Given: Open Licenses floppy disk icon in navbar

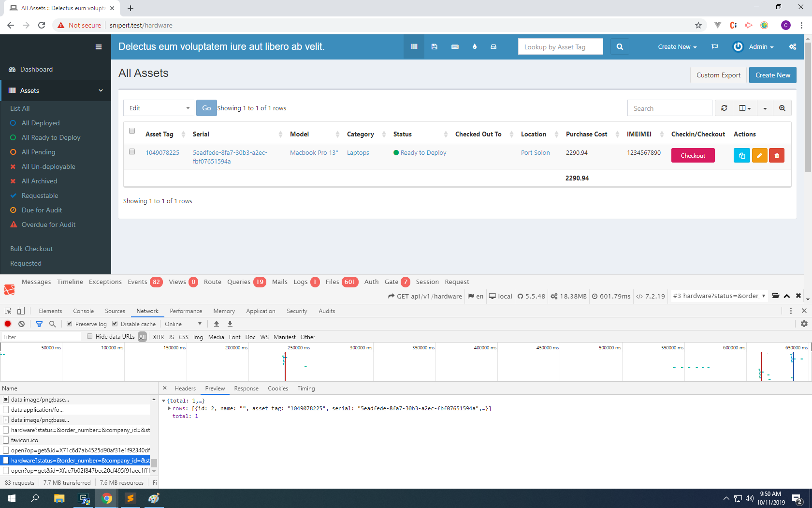Looking at the screenshot, I should click(435, 47).
